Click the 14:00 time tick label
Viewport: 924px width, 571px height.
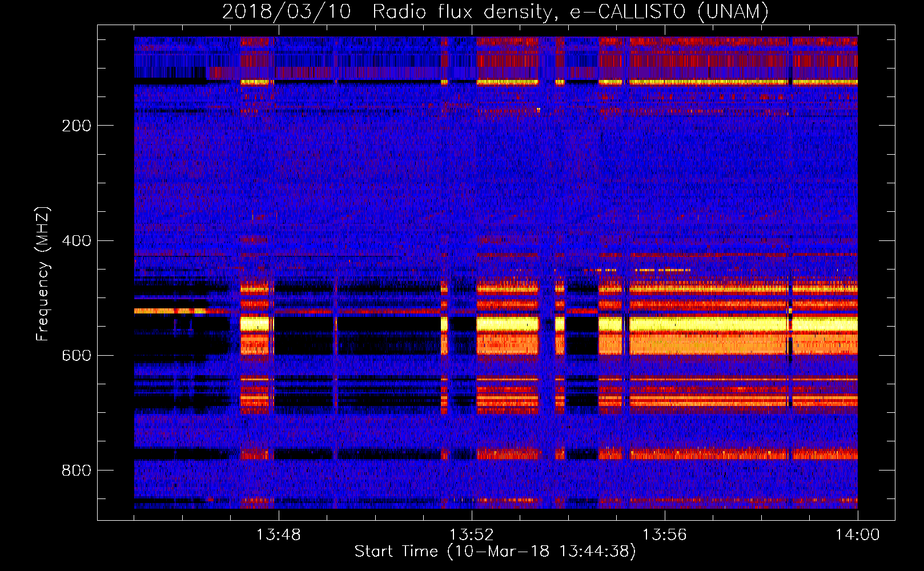(x=858, y=535)
